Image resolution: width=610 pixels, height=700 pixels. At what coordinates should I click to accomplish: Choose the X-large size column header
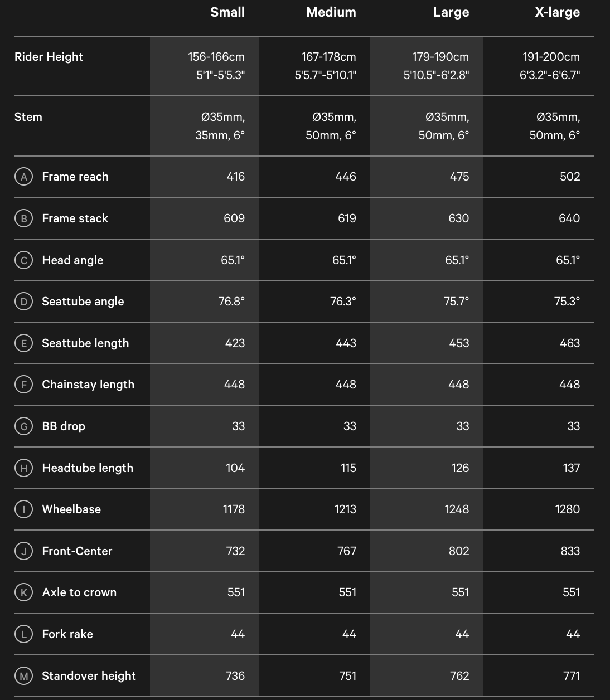tap(558, 12)
